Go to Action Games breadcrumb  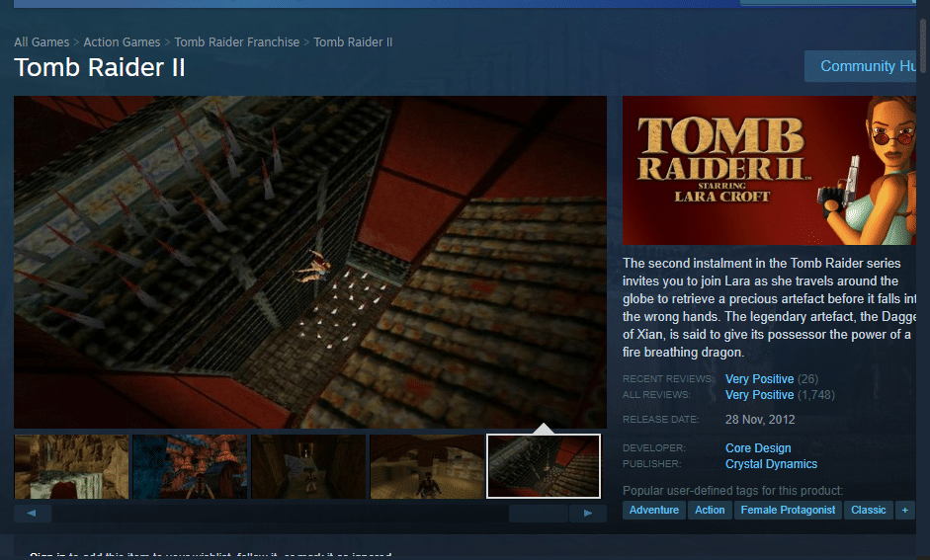click(x=122, y=42)
